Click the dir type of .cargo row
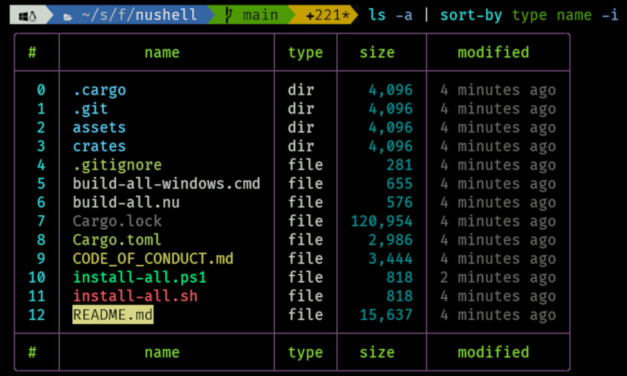627x376 pixels. [x=301, y=90]
